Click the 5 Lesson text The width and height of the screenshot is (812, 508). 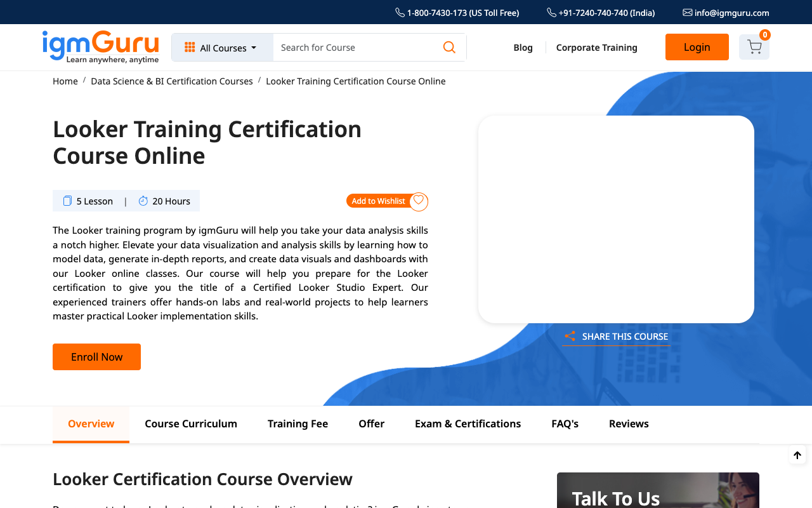point(95,201)
